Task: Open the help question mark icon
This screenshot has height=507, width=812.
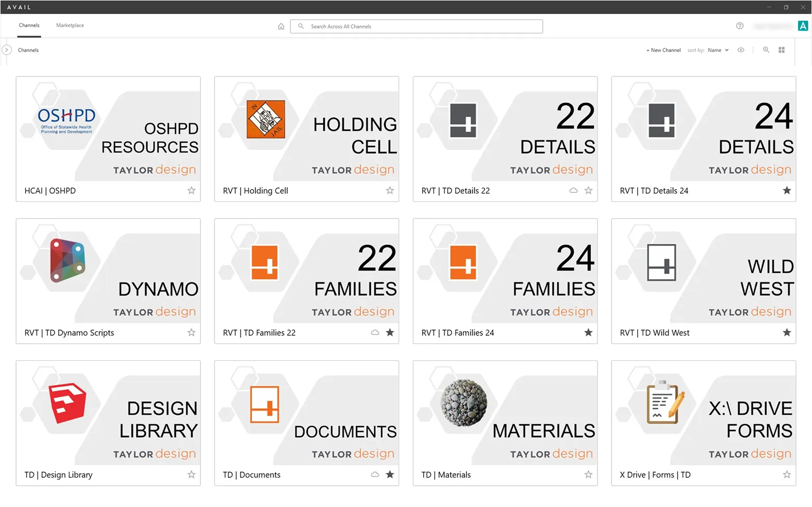Action: click(740, 26)
